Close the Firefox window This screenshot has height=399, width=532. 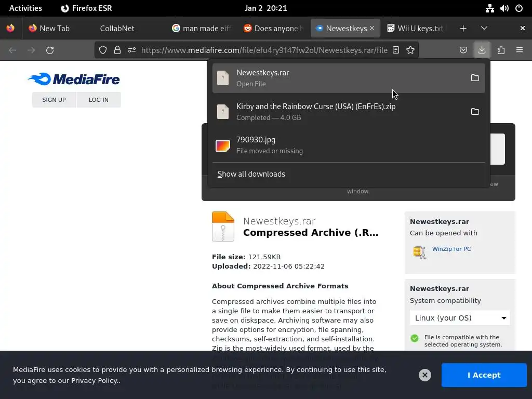coord(522,28)
